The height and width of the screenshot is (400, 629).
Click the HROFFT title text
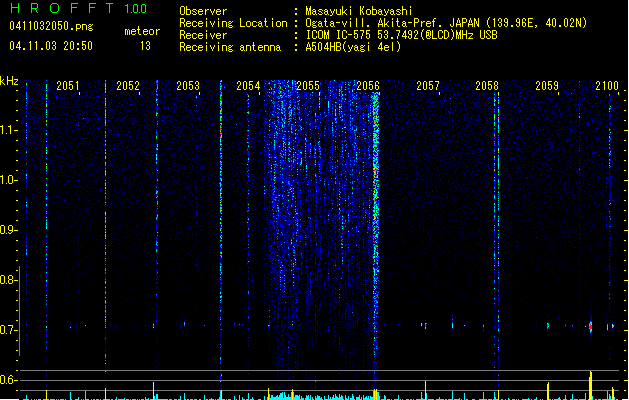pyautogui.click(x=63, y=8)
